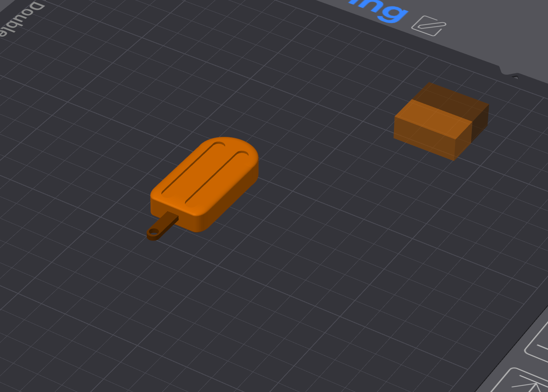Image resolution: width=548 pixels, height=392 pixels.
Task: Select the brown popsicle stick part
Action: 163,226
